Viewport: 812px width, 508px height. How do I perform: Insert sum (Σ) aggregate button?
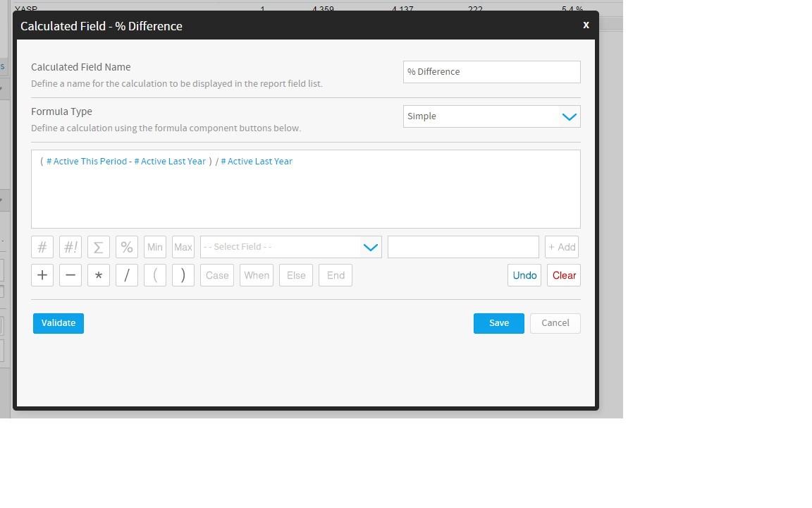pyautogui.click(x=99, y=247)
